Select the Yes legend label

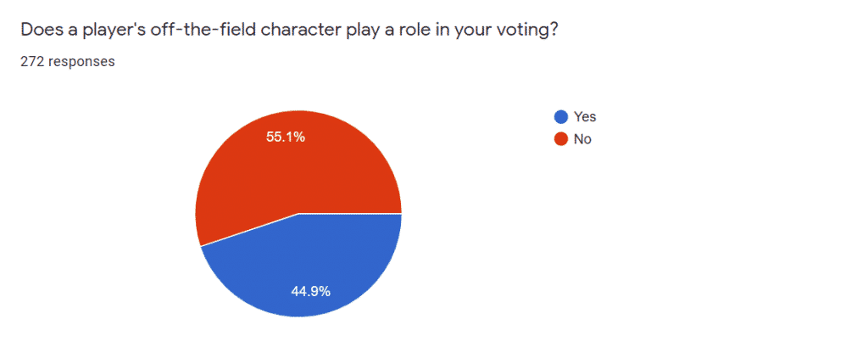point(585,117)
